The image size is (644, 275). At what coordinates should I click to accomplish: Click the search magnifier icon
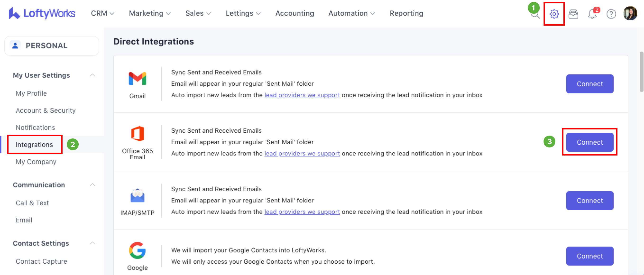535,14
